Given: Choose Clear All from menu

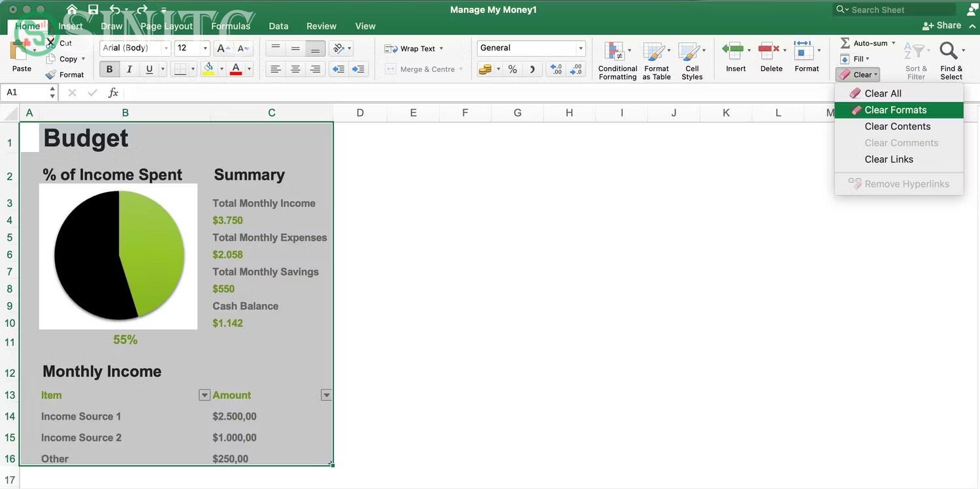Looking at the screenshot, I should (899, 93).
